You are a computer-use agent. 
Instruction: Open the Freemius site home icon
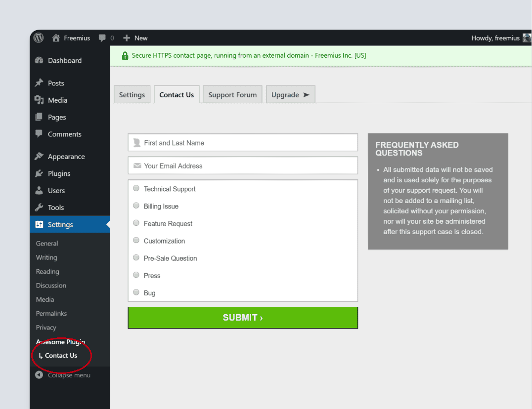(56, 38)
